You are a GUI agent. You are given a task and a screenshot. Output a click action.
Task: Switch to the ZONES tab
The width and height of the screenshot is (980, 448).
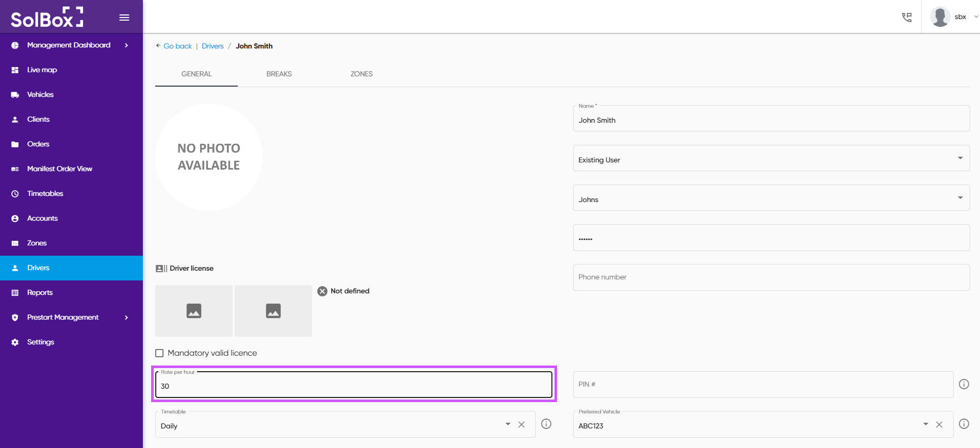click(362, 74)
